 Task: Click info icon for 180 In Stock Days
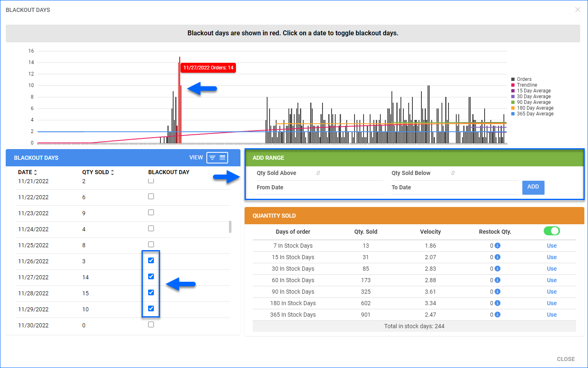(497, 303)
